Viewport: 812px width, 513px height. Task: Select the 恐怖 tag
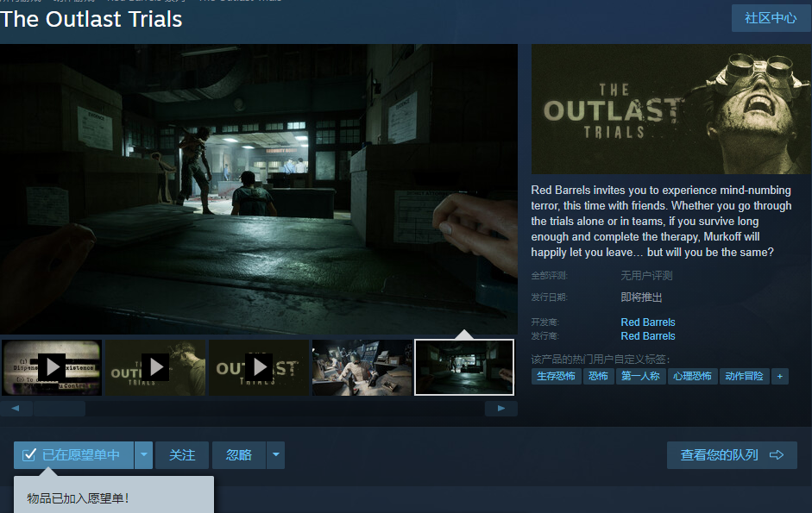[598, 376]
